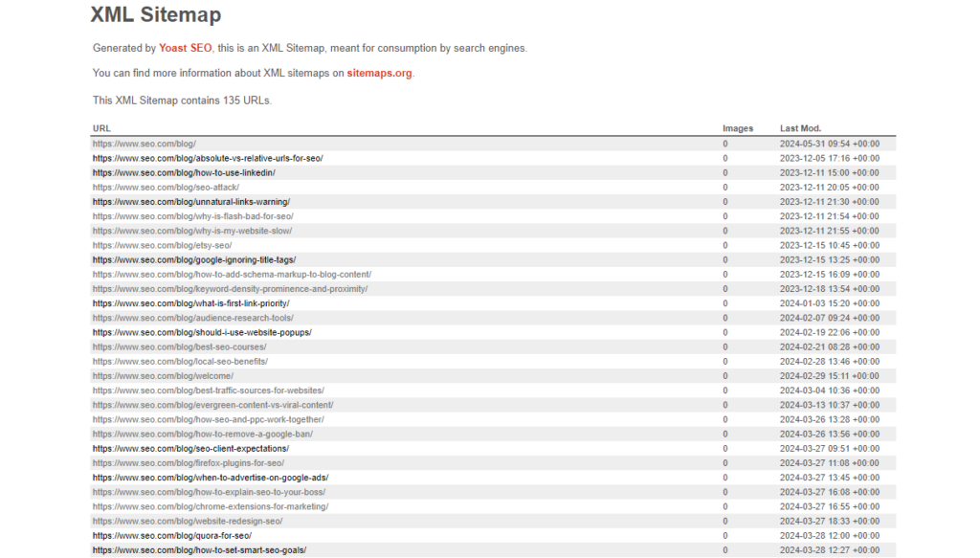Open the how-to-use-linkedin article link
The width and height of the screenshot is (980, 558).
(183, 172)
